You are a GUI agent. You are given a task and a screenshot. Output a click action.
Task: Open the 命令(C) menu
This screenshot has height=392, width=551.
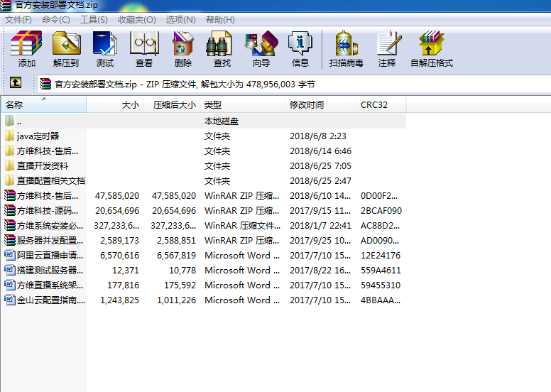(x=56, y=20)
